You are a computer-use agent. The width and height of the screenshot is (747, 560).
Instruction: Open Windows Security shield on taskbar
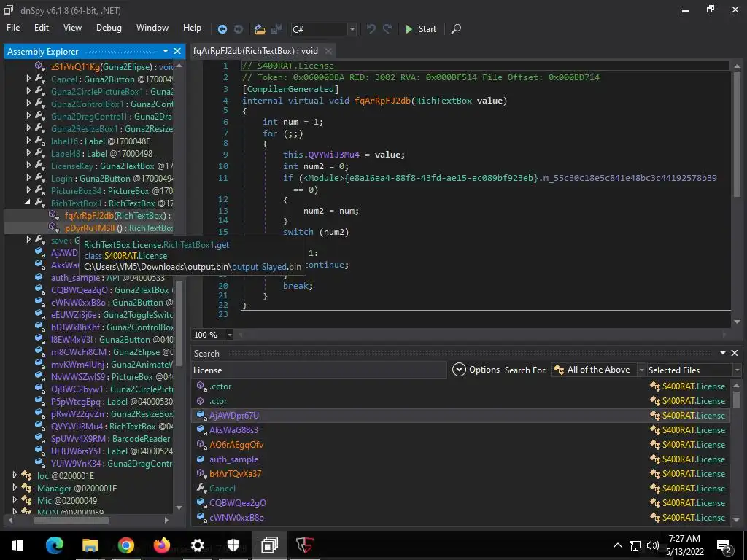233,545
